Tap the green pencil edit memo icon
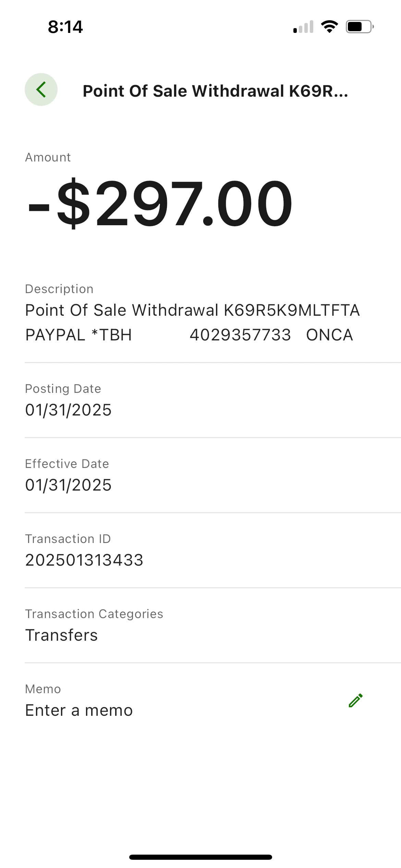This screenshot has height=868, width=401. [355, 701]
